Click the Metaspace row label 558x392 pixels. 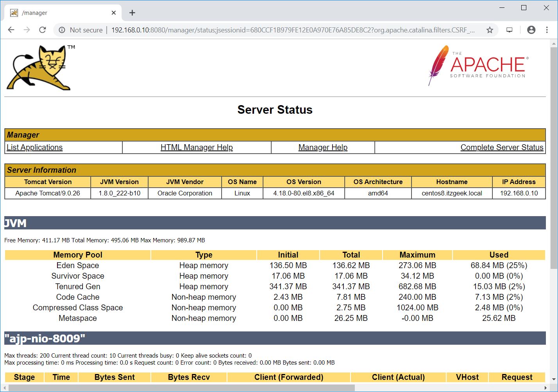(78, 318)
